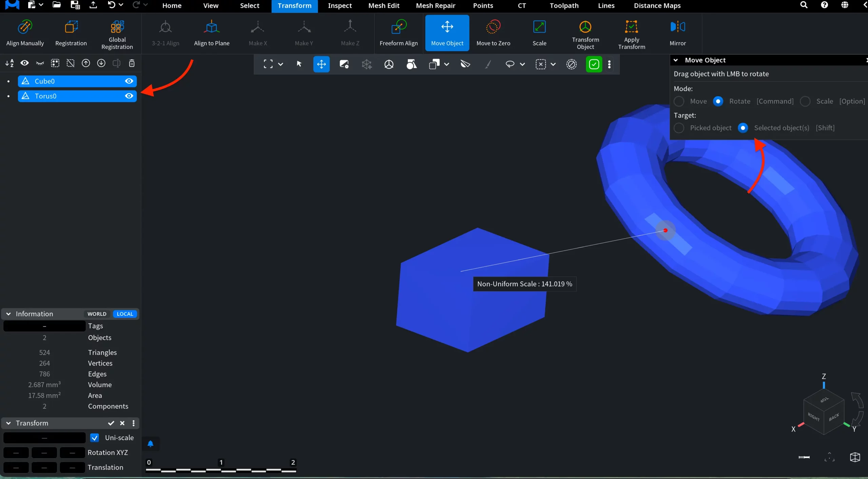Select the Move mode radio button
The image size is (868, 479).
(679, 101)
